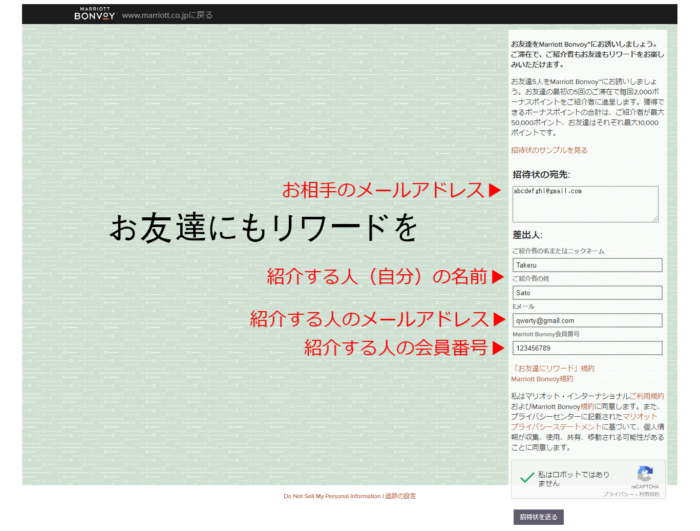Open the 追跡の設定 footer link
The width and height of the screenshot is (700, 531).
pos(400,496)
